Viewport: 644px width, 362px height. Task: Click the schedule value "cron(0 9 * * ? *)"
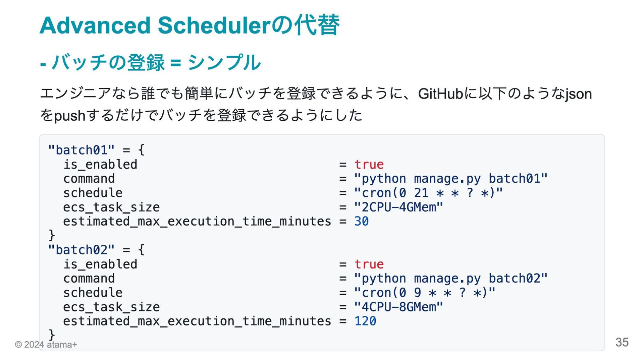point(425,293)
